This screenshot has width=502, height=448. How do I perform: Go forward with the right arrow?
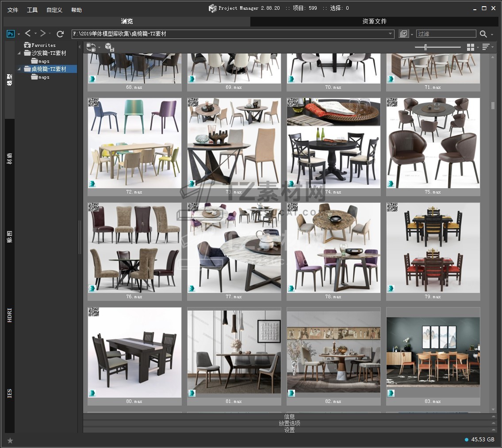click(43, 34)
